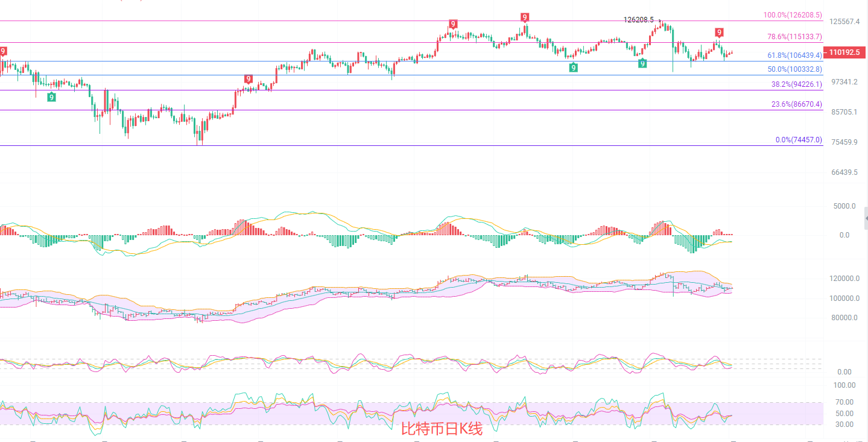
Task: Click the 125567.4 price axis label
Action: pos(844,22)
